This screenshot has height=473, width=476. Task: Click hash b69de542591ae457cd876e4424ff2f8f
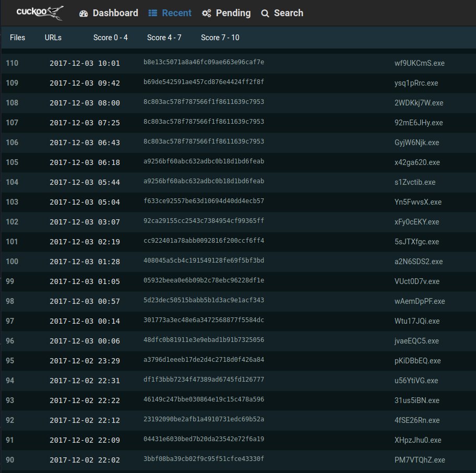pyautogui.click(x=204, y=82)
